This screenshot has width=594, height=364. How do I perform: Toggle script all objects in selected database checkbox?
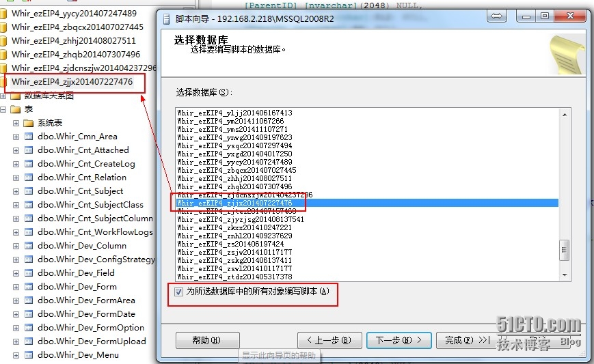[x=179, y=292]
